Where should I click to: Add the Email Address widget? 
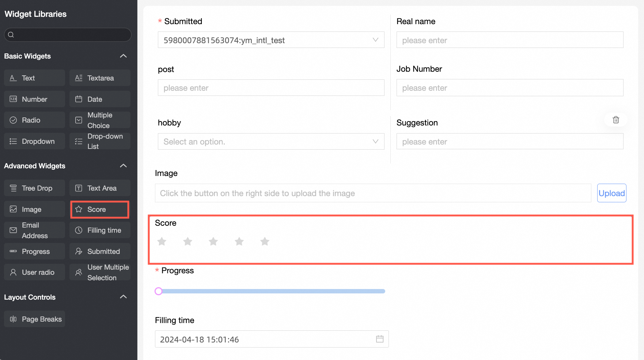tap(34, 230)
